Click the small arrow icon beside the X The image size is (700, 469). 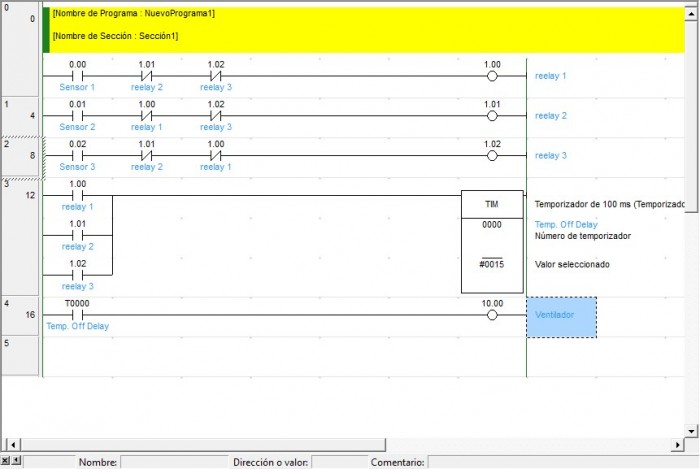(x=16, y=460)
